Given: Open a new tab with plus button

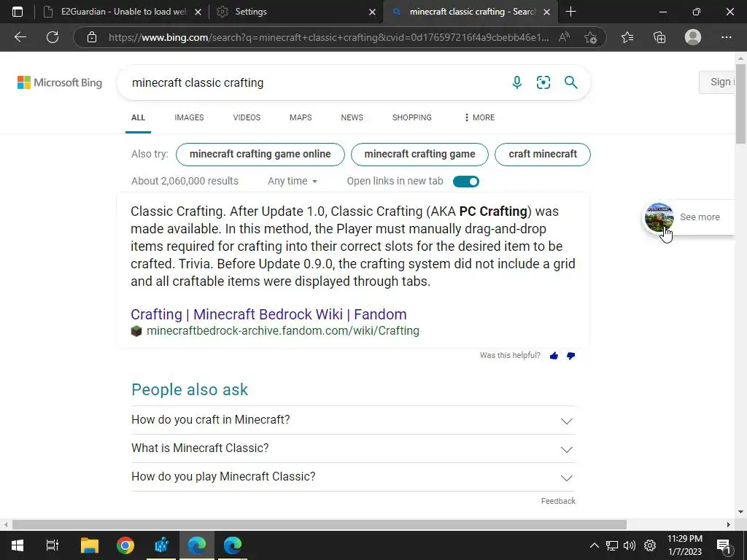Looking at the screenshot, I should click(570, 12).
